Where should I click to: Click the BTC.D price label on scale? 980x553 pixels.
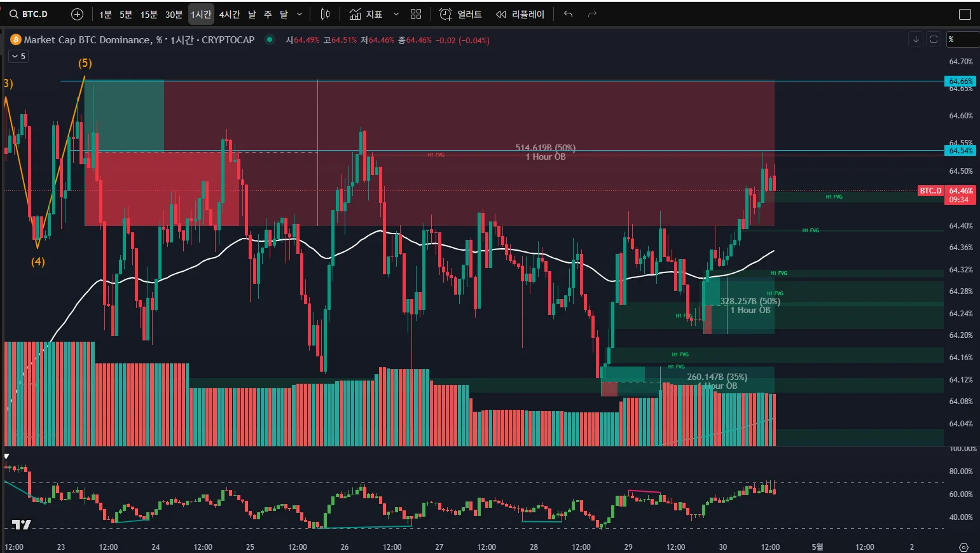click(x=930, y=191)
